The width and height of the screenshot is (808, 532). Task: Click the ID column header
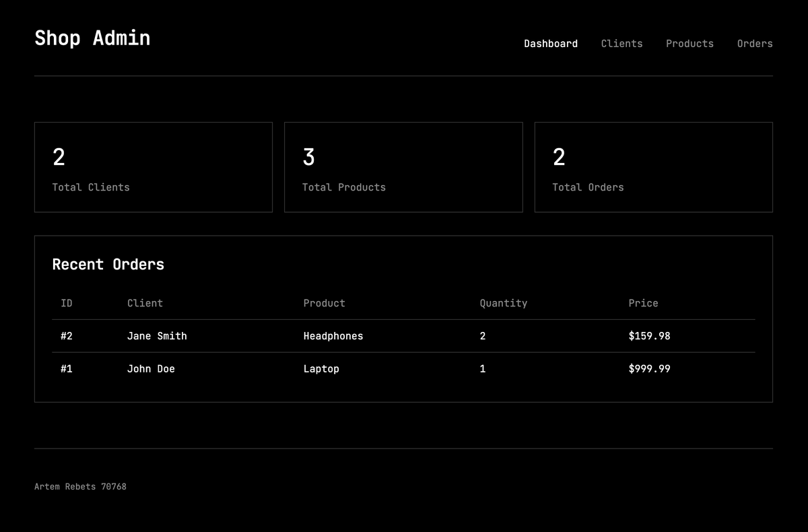pos(67,303)
